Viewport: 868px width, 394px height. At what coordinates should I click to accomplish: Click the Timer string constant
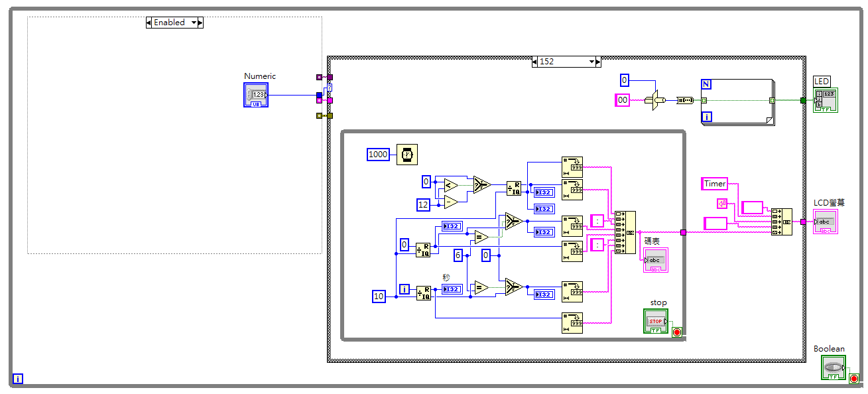(715, 183)
